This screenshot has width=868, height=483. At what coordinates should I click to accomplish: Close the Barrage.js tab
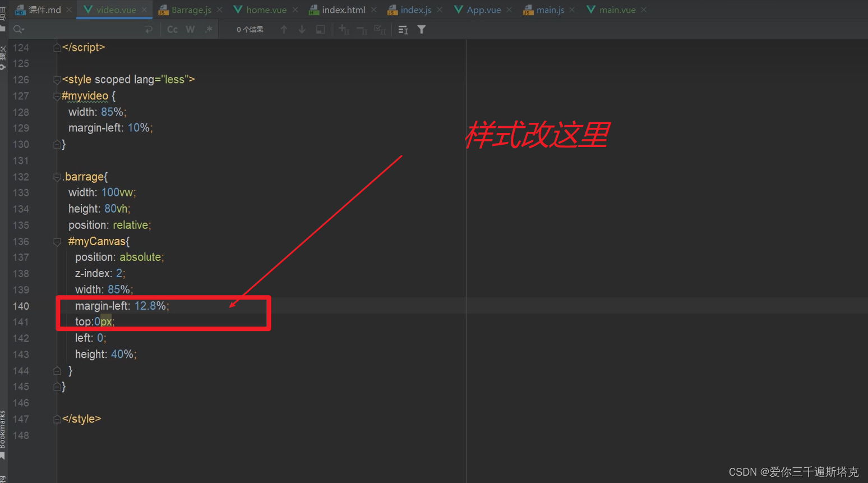220,10
